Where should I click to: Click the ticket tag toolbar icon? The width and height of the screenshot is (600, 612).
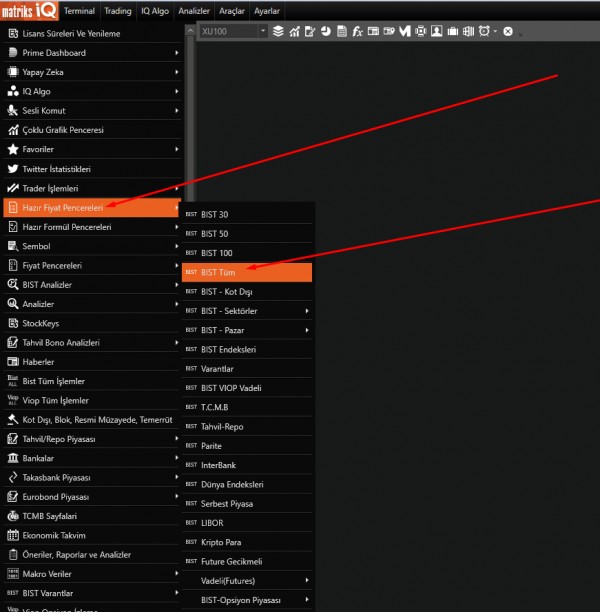[389, 31]
